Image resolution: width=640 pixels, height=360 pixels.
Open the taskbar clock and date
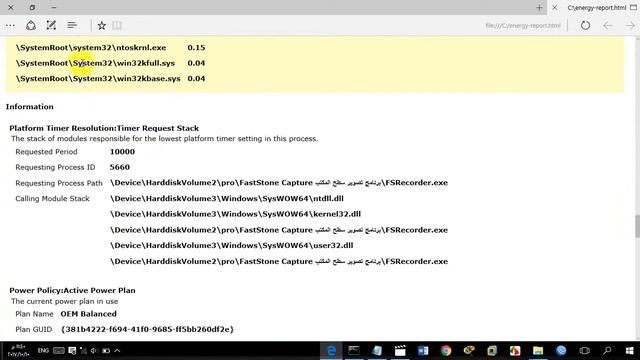(18, 351)
